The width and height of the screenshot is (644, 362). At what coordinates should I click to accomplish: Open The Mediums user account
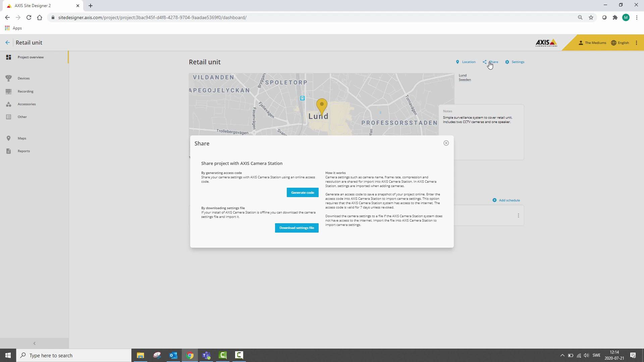tap(592, 43)
